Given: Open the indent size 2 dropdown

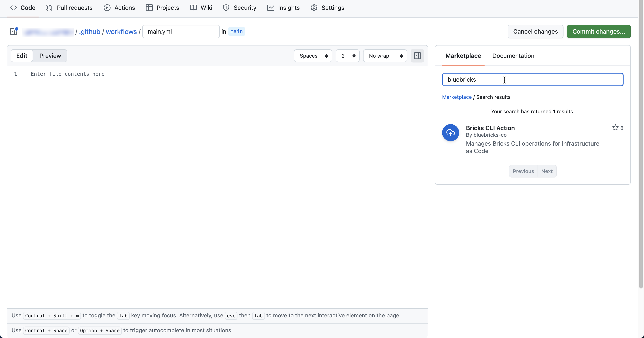Looking at the screenshot, I should (x=348, y=56).
